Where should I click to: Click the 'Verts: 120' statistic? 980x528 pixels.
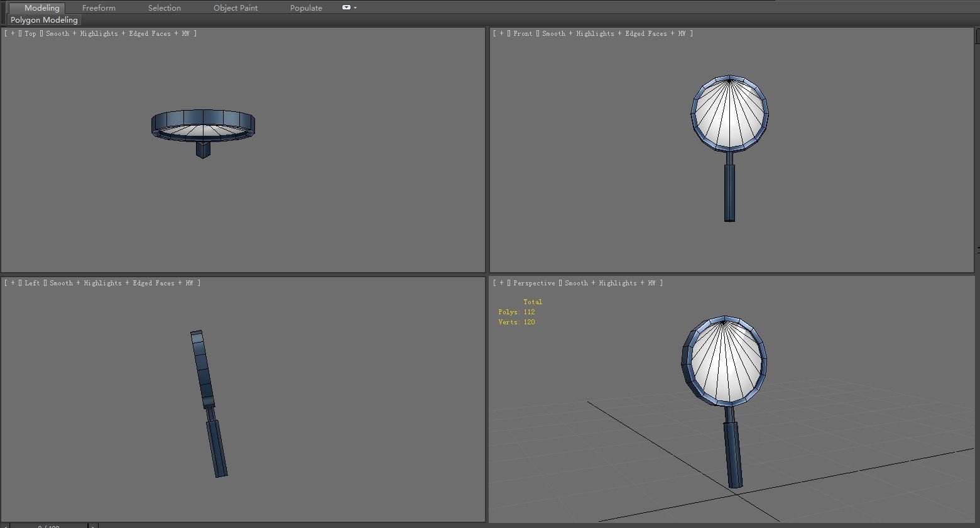click(516, 322)
